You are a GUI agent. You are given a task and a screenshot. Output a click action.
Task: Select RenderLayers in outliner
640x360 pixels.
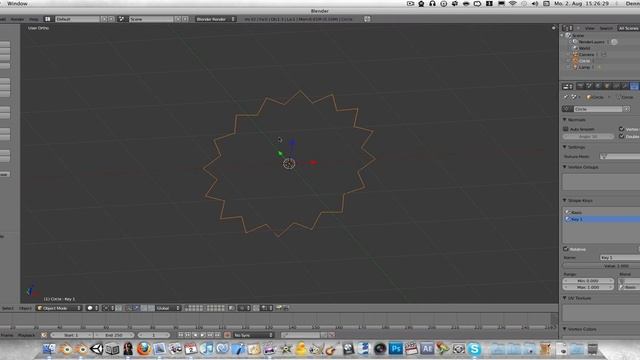pos(591,42)
